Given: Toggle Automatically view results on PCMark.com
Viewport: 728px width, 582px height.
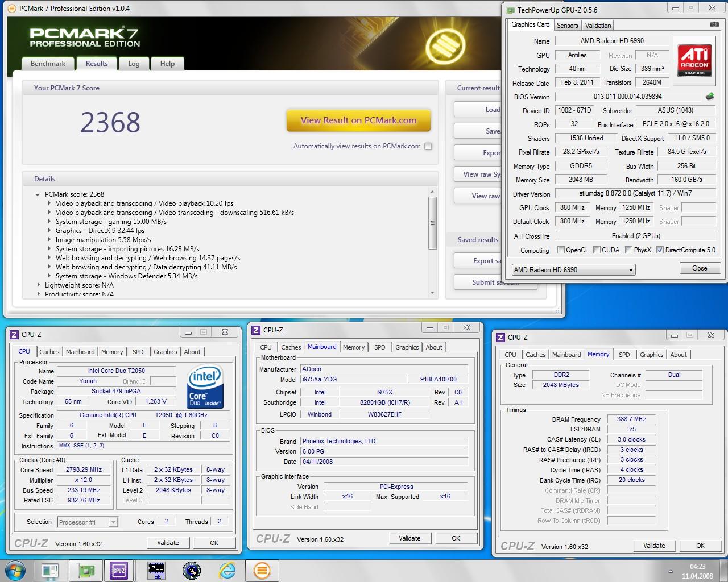Looking at the screenshot, I should coord(428,146).
